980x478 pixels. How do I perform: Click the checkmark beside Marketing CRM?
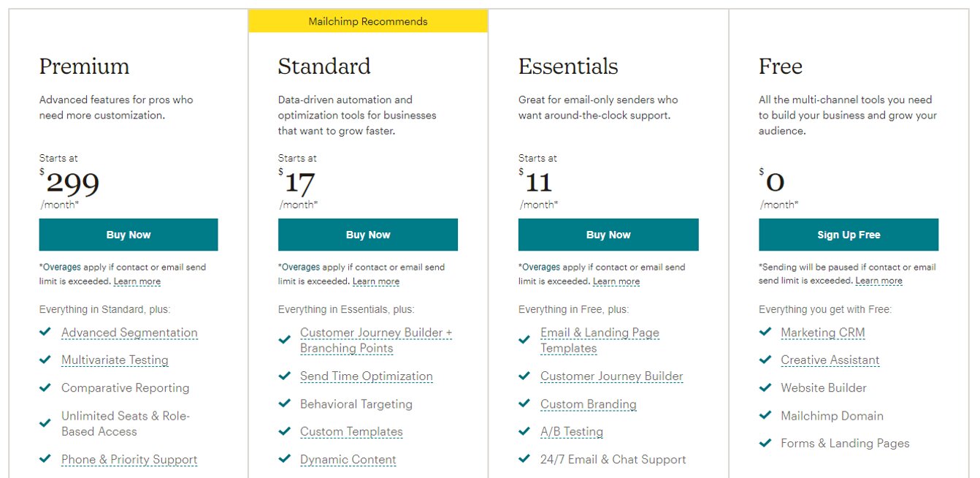tap(765, 333)
